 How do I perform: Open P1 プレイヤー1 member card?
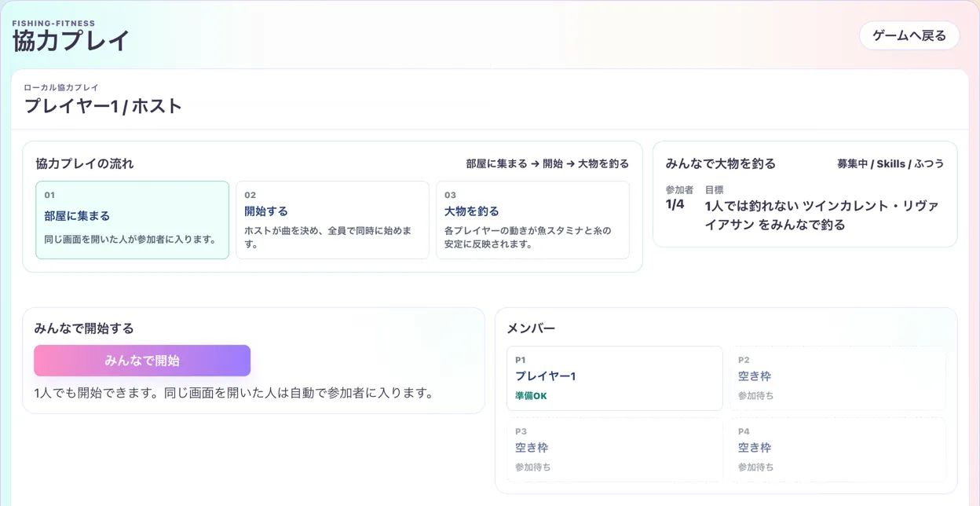614,378
